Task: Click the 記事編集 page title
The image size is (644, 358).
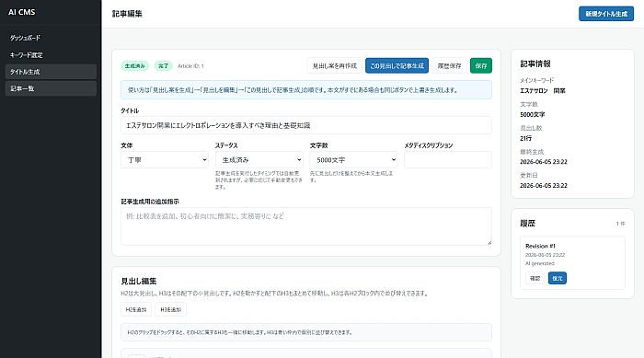Action: click(127, 14)
